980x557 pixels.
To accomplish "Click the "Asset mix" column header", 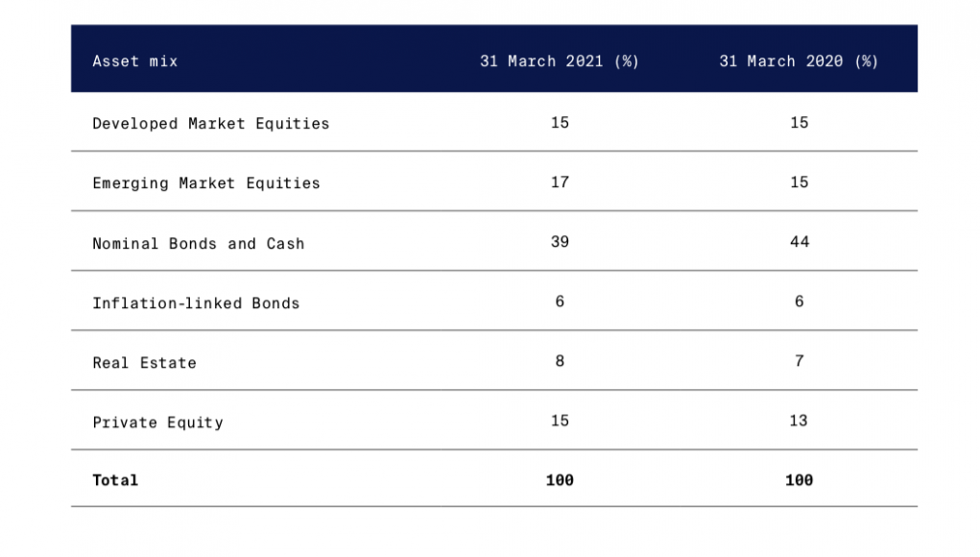I will click(135, 61).
